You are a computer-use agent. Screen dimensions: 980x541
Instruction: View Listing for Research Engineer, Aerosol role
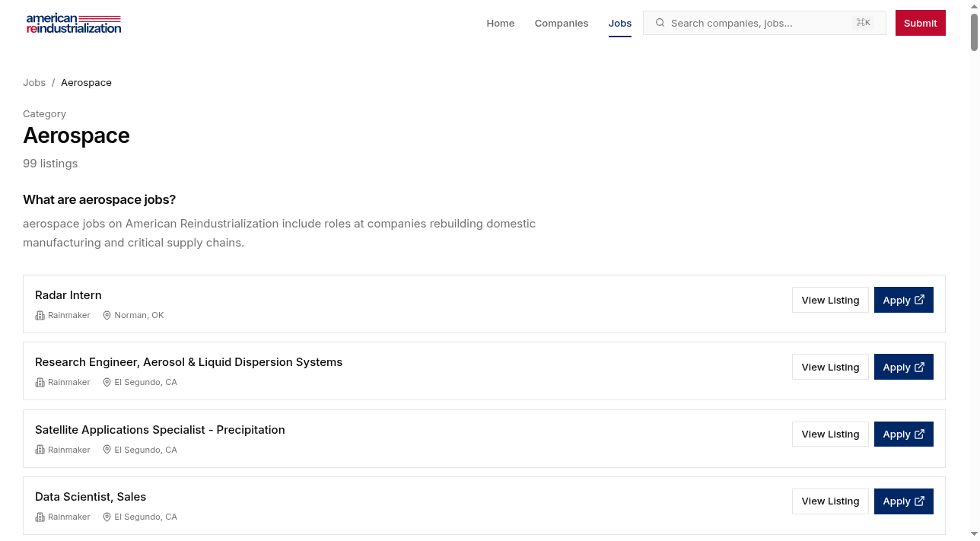click(x=830, y=367)
